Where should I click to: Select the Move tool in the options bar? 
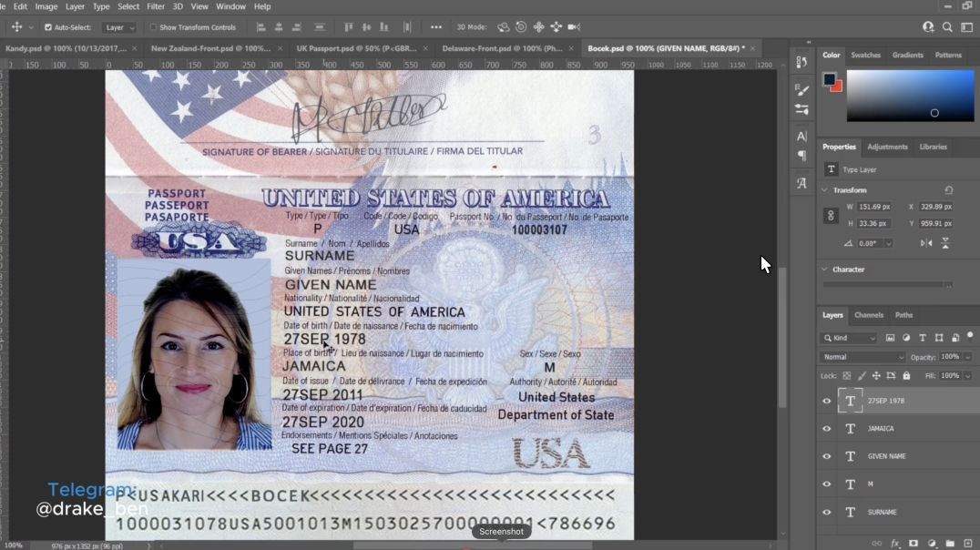tap(16, 26)
